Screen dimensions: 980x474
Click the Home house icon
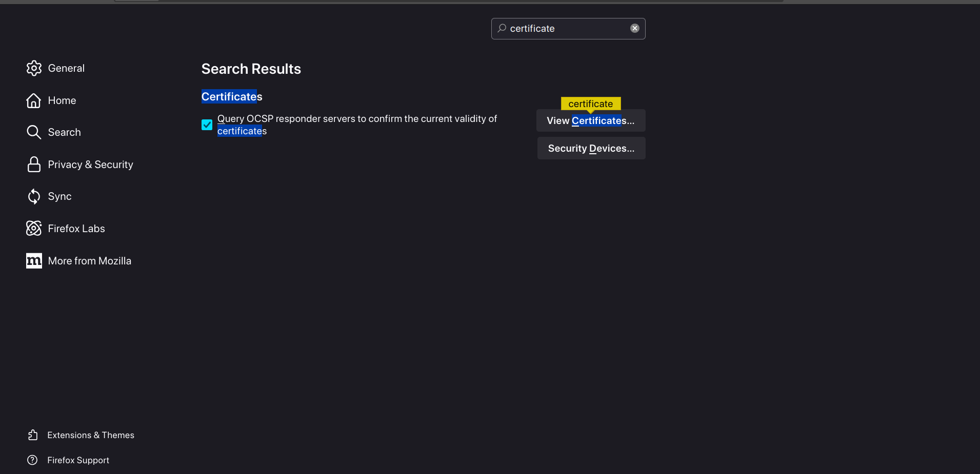coord(34,100)
